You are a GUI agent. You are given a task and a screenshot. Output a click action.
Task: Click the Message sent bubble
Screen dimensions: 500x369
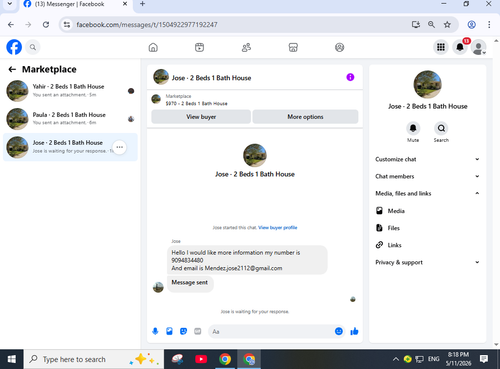click(x=190, y=283)
